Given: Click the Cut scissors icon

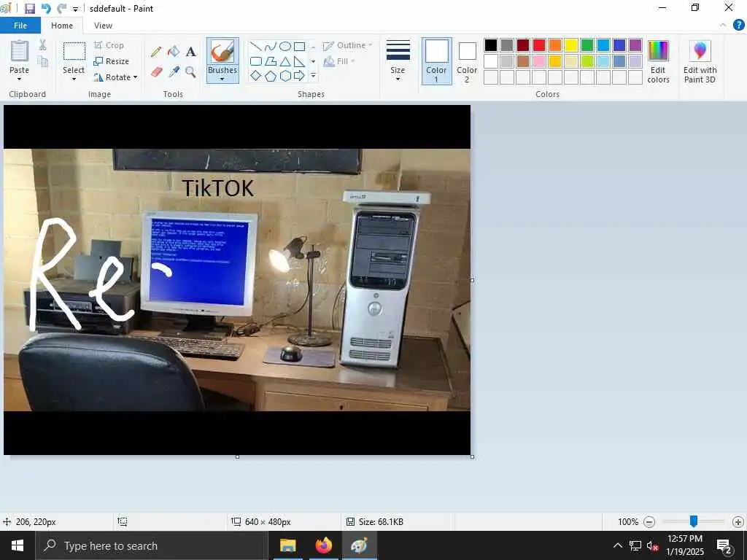Looking at the screenshot, I should (x=43, y=45).
